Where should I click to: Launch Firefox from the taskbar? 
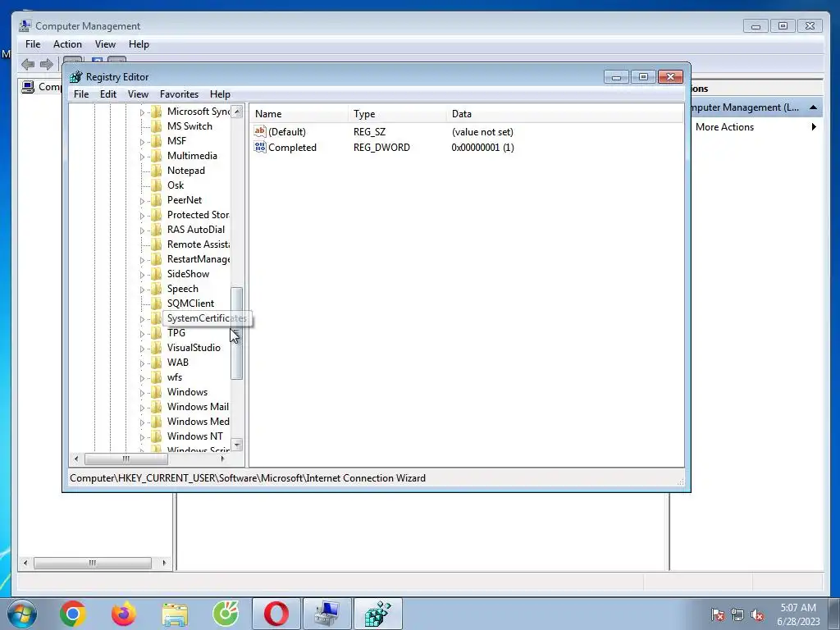click(x=124, y=614)
